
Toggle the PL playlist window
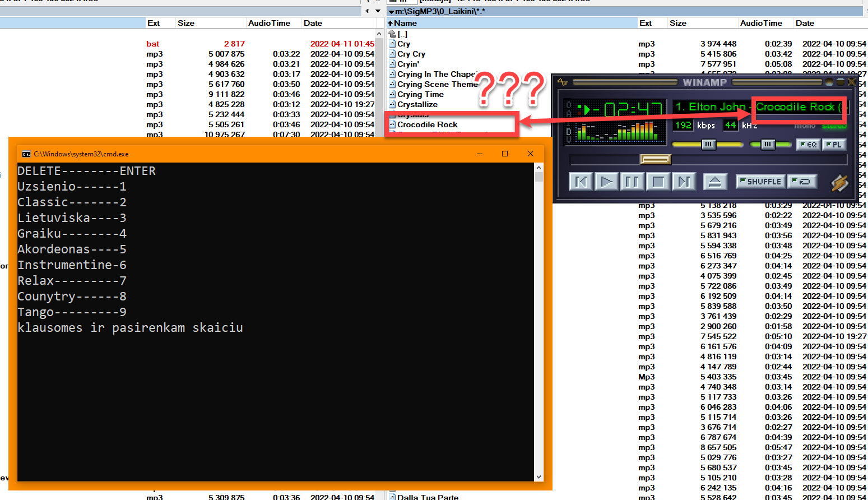[833, 145]
